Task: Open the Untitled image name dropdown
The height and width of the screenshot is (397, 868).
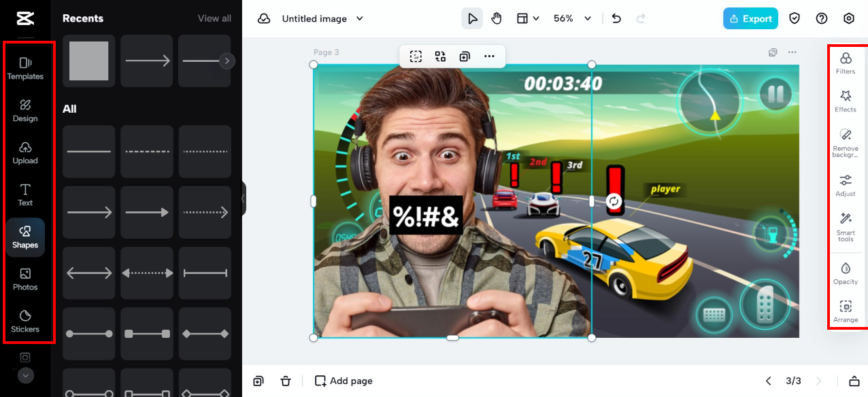Action: pyautogui.click(x=323, y=19)
